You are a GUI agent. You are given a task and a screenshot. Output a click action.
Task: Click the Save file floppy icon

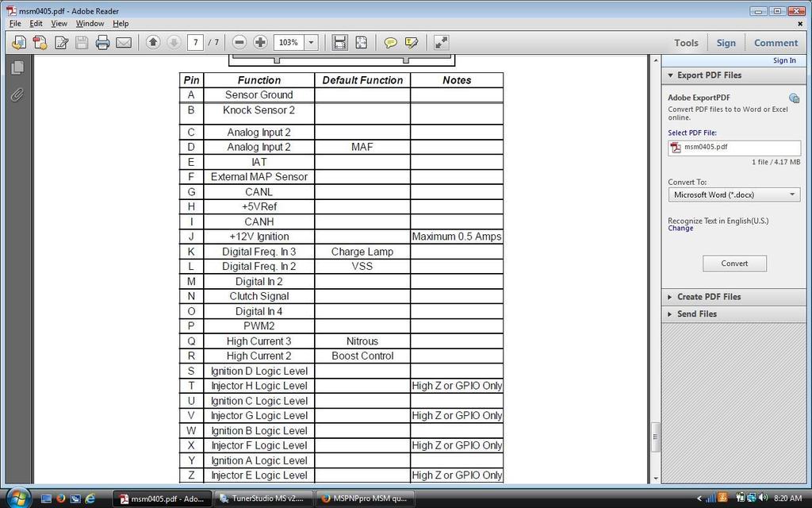click(x=82, y=43)
